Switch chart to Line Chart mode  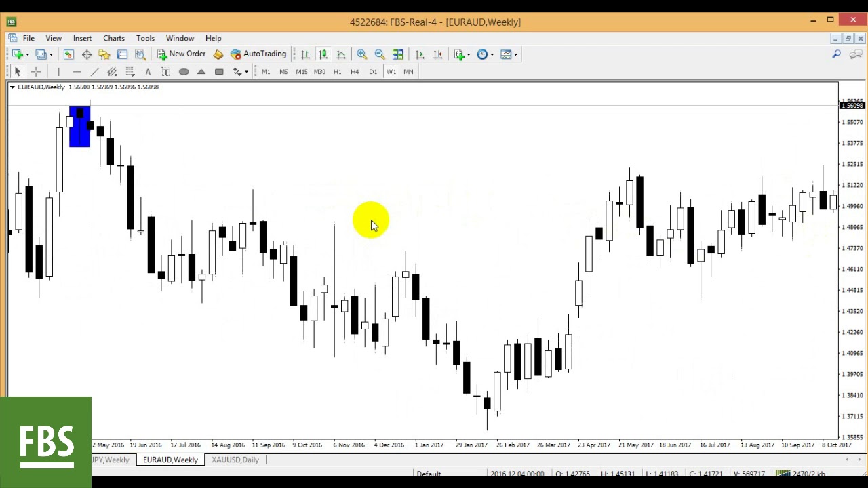click(x=341, y=54)
